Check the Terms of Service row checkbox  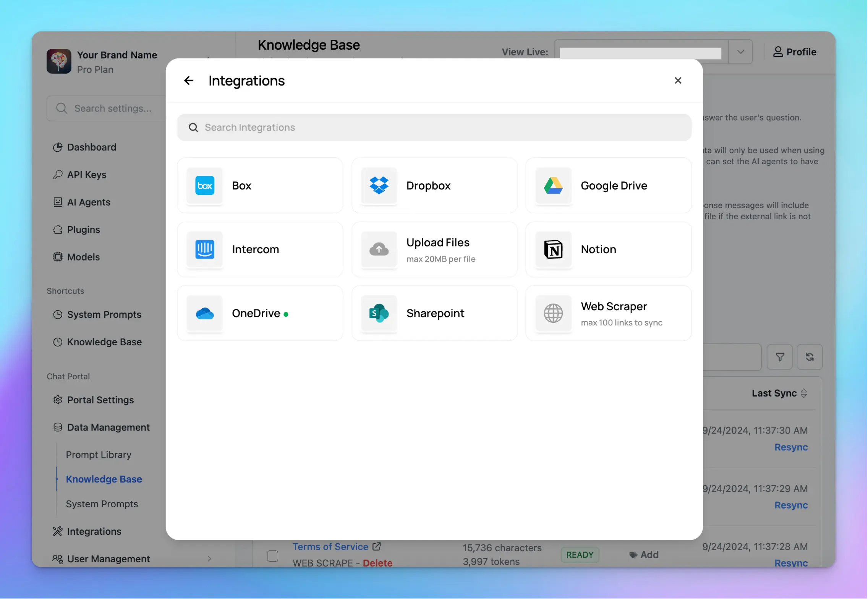[x=272, y=556]
